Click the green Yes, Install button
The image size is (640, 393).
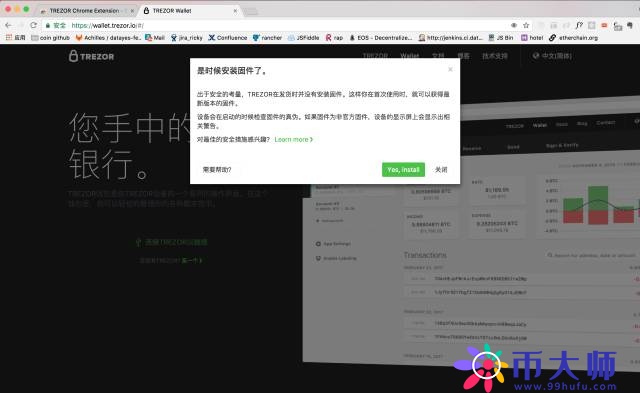tap(403, 170)
